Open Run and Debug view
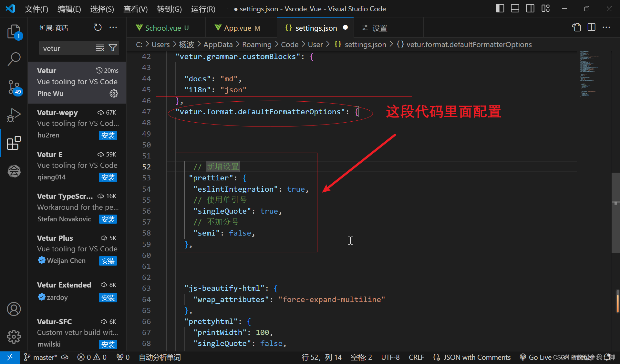The width and height of the screenshot is (620, 364). point(14,115)
